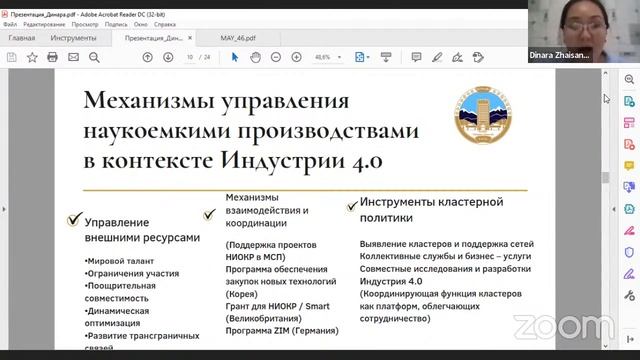Add the file to starred bookmarks
Viewport: 640px width, 360px height.
32,57
